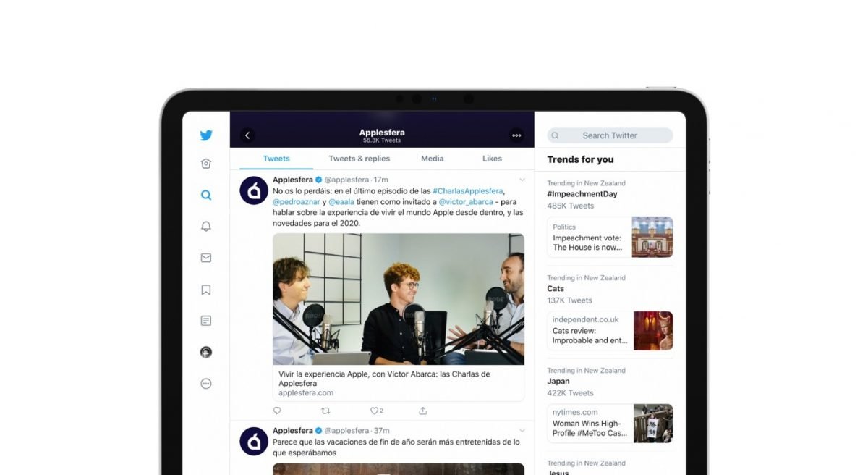Expand the 17m tweet options chevron
Viewport: 868px width, 475px height.
click(522, 180)
